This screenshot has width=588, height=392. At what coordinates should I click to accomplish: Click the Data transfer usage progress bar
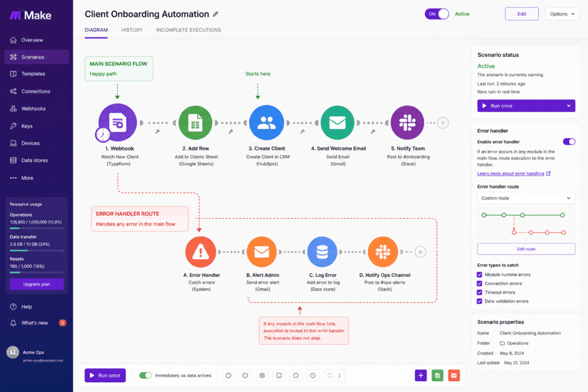(x=37, y=250)
